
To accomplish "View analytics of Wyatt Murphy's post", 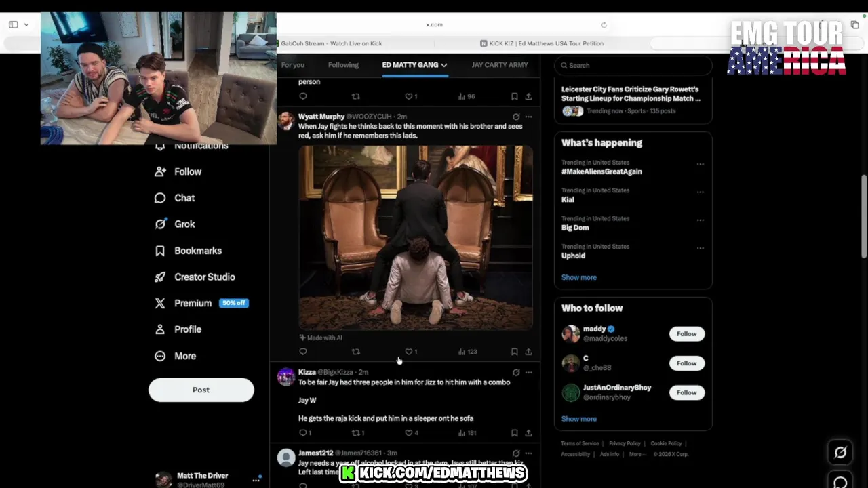I will (x=468, y=352).
